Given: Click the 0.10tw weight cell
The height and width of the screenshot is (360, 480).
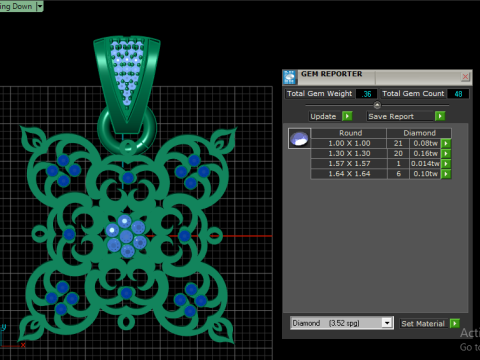Looking at the screenshot, I should [x=425, y=174].
